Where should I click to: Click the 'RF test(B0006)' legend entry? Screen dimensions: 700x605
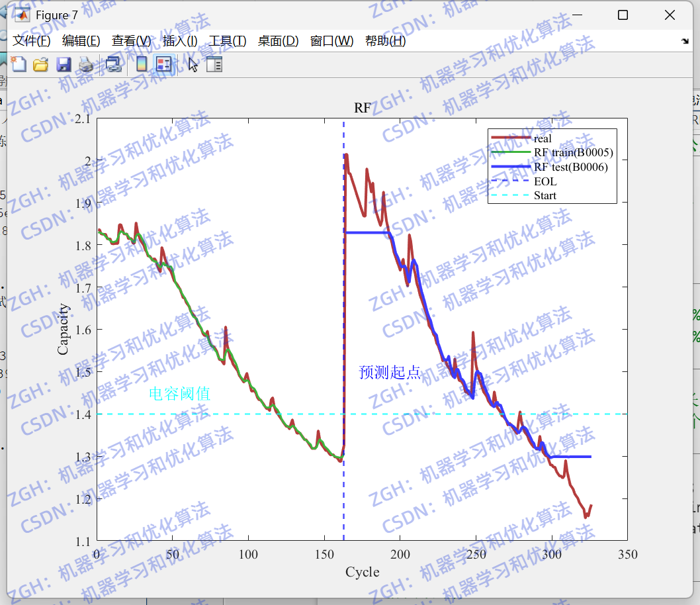[x=570, y=167]
